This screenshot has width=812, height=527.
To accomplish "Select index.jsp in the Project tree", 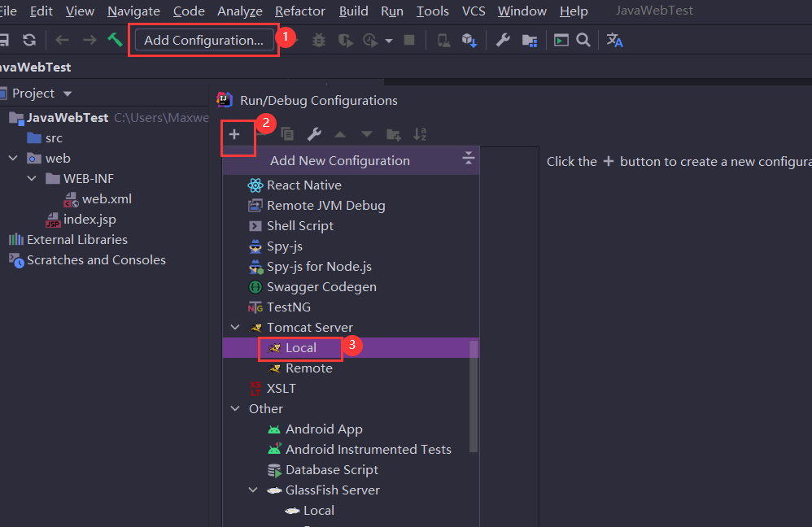I will coord(89,220).
